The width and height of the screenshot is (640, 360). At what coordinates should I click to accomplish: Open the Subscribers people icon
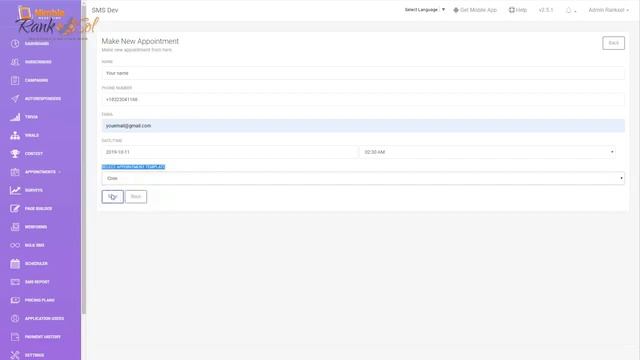click(x=15, y=62)
